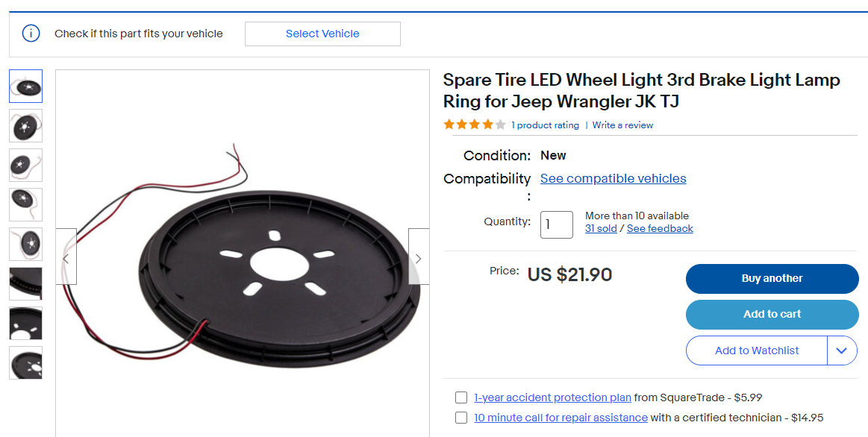
Task: Expand the Add to Watchlist dropdown arrow
Action: click(x=843, y=350)
